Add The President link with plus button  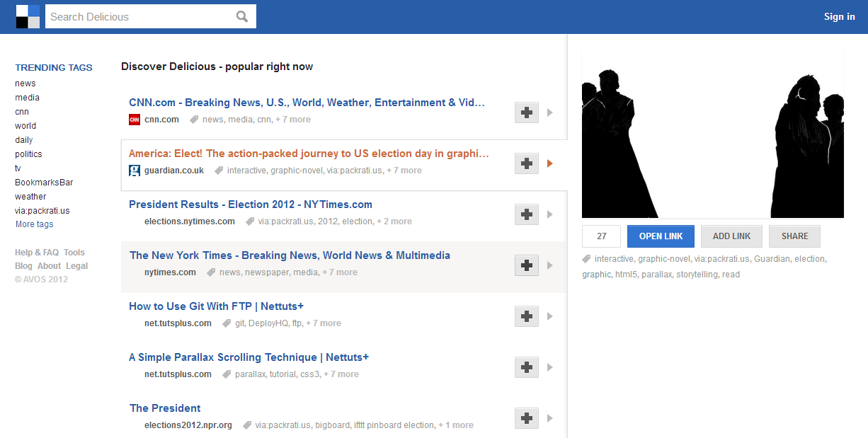(x=526, y=418)
